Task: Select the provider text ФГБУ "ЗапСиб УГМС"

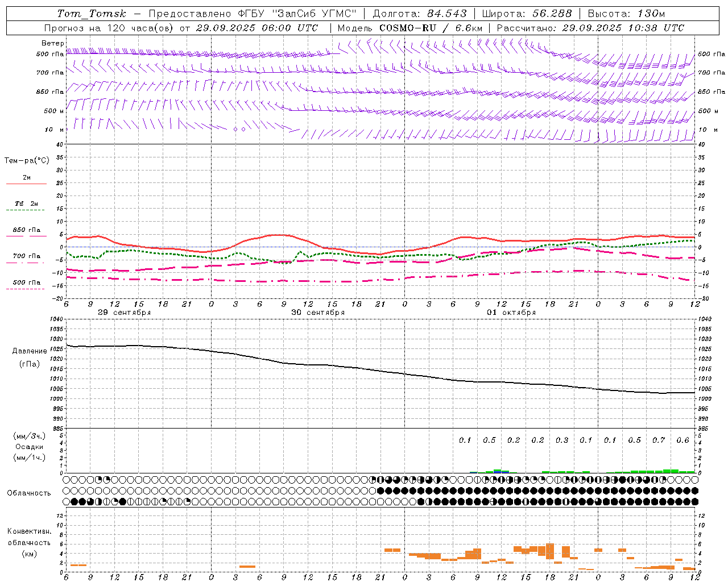Action: tap(296, 14)
